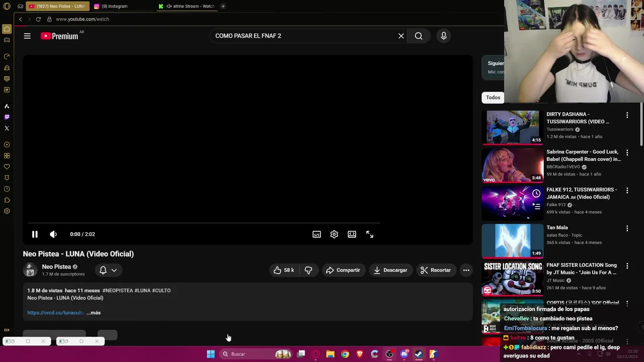Screen dimensions: 644x362
Task: Enter fullscreen on the video player
Action: pyautogui.click(x=370, y=234)
